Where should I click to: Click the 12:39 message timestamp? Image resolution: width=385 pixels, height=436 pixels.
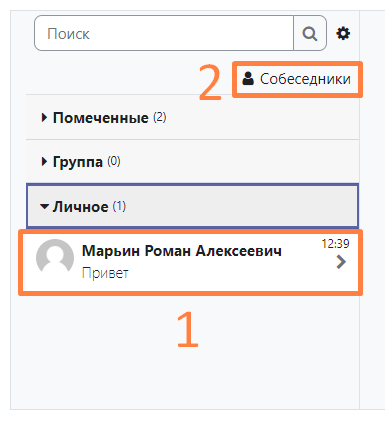pos(335,244)
